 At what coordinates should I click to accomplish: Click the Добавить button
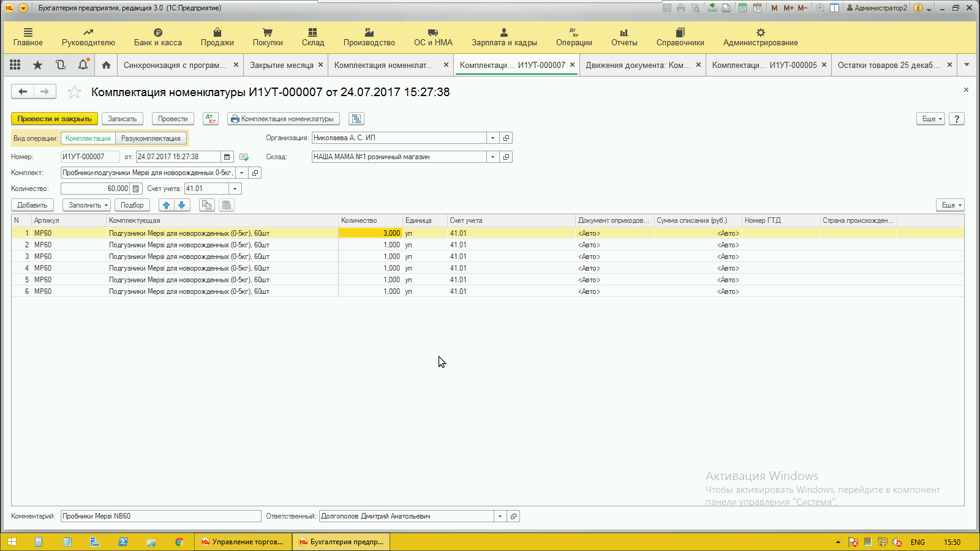(32, 205)
